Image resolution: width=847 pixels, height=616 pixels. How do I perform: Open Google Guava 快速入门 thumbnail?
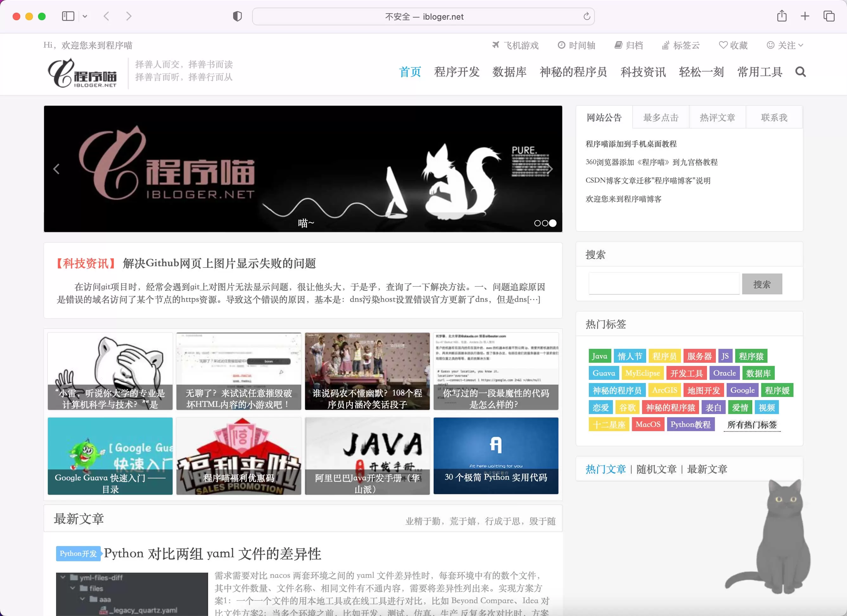[110, 456]
